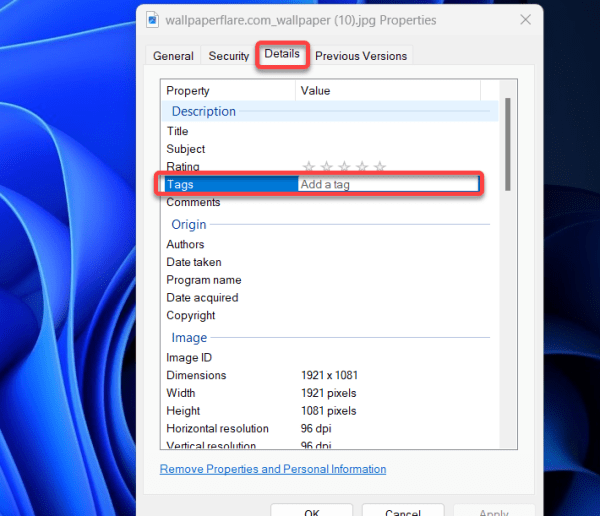The height and width of the screenshot is (516, 600).
Task: Click the Image section header
Action: click(x=329, y=338)
